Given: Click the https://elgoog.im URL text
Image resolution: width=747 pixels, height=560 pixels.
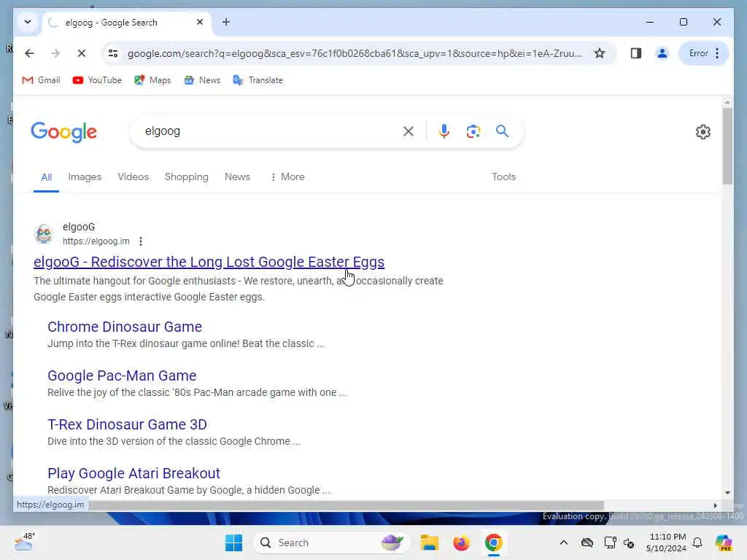Looking at the screenshot, I should pos(96,241).
